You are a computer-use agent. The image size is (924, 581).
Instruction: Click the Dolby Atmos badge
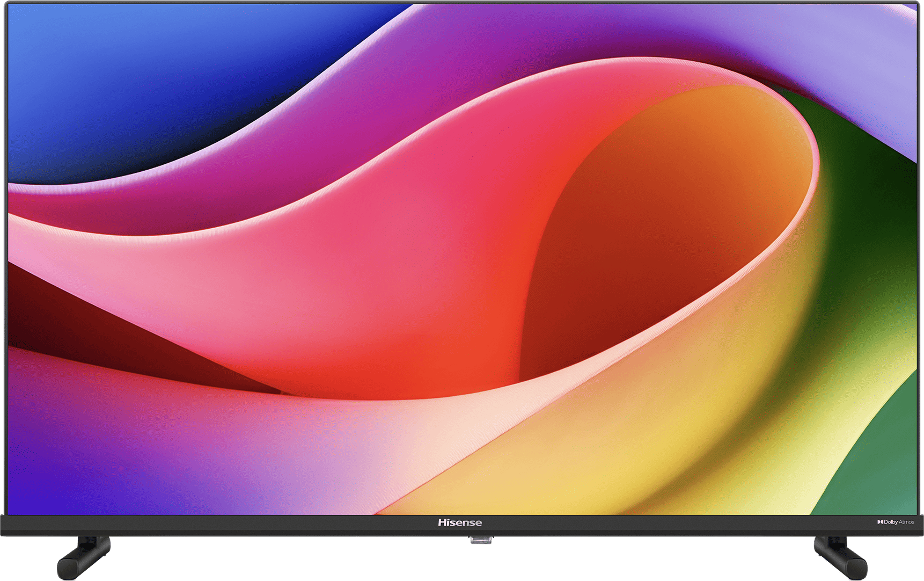(895, 522)
